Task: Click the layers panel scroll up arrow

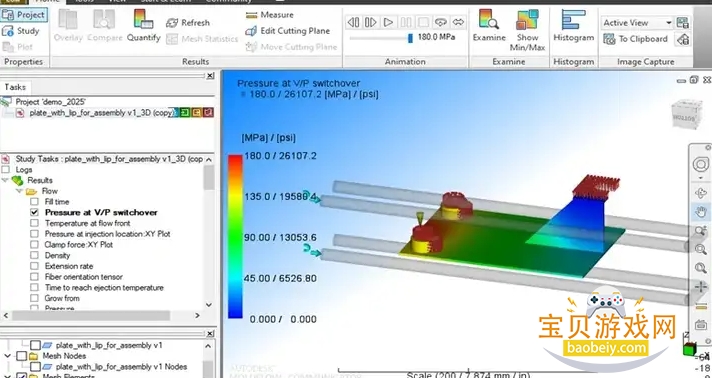Action: click(208, 346)
